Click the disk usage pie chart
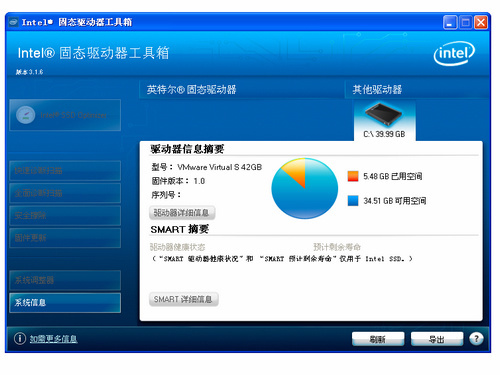500x375 pixels. (304, 188)
